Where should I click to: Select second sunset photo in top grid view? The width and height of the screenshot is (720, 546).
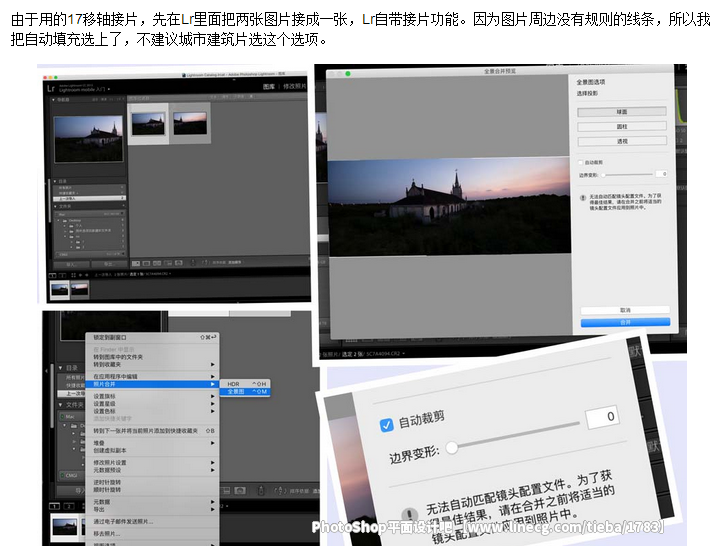[x=190, y=123]
